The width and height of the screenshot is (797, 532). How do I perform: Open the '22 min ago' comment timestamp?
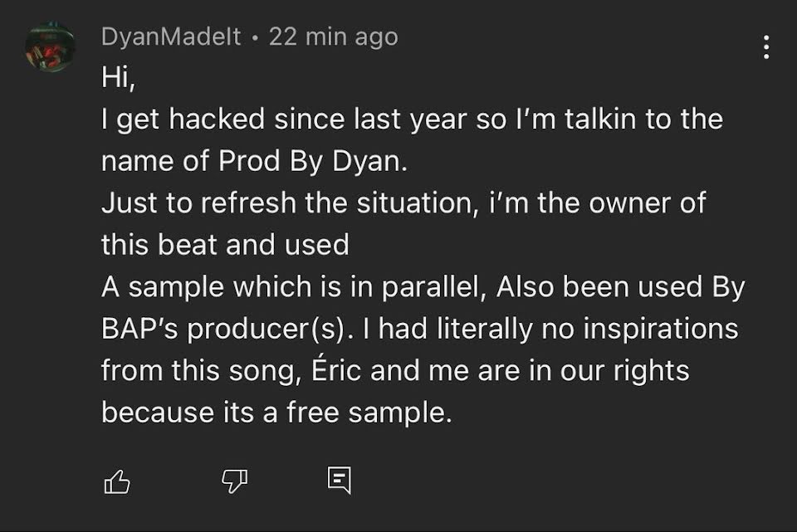(334, 37)
